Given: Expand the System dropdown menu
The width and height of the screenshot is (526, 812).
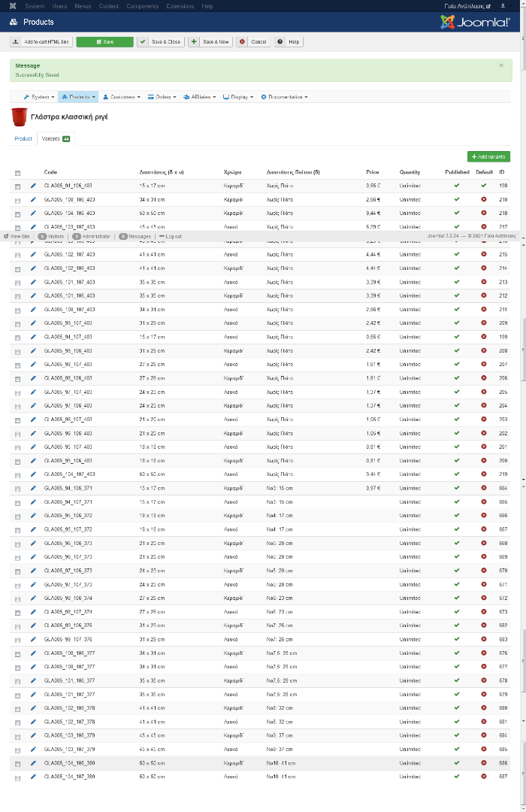Looking at the screenshot, I should tap(39, 97).
